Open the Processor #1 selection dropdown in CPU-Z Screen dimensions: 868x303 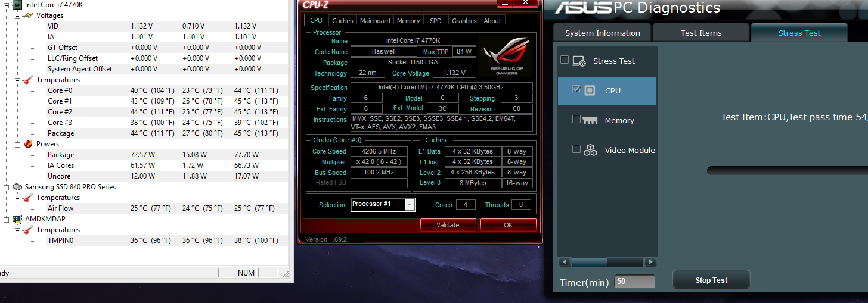pos(410,205)
